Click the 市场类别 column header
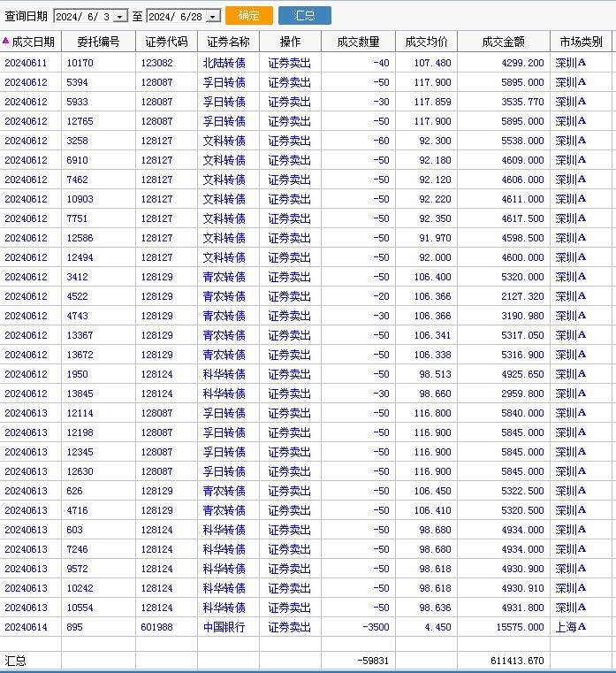The width and height of the screenshot is (616, 673). click(x=582, y=42)
